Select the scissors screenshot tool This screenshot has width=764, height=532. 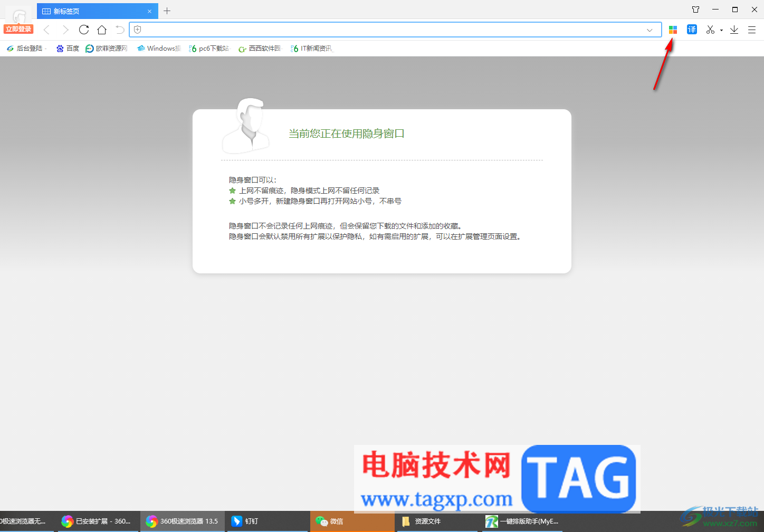coord(710,30)
